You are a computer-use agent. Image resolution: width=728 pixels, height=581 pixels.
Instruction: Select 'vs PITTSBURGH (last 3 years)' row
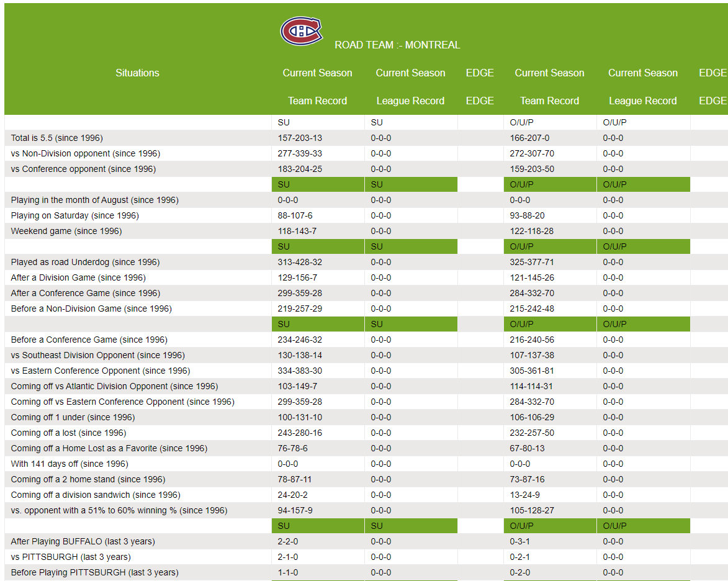pos(366,557)
